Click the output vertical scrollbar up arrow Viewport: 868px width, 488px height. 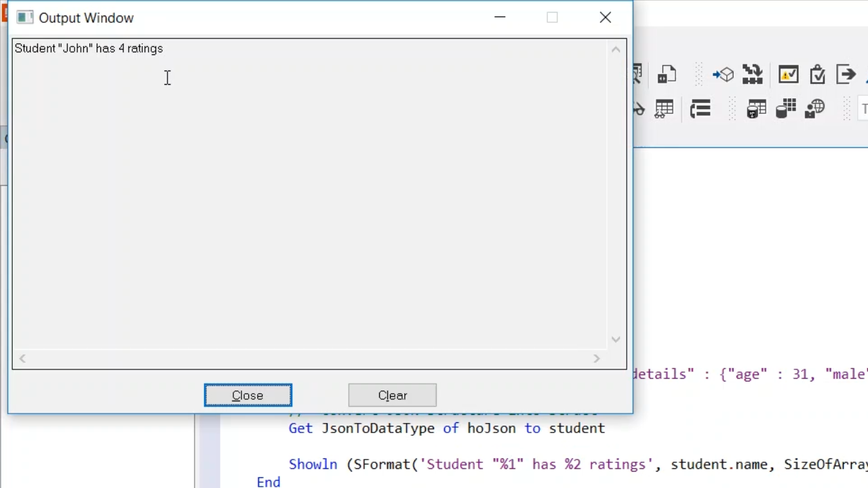click(x=616, y=49)
